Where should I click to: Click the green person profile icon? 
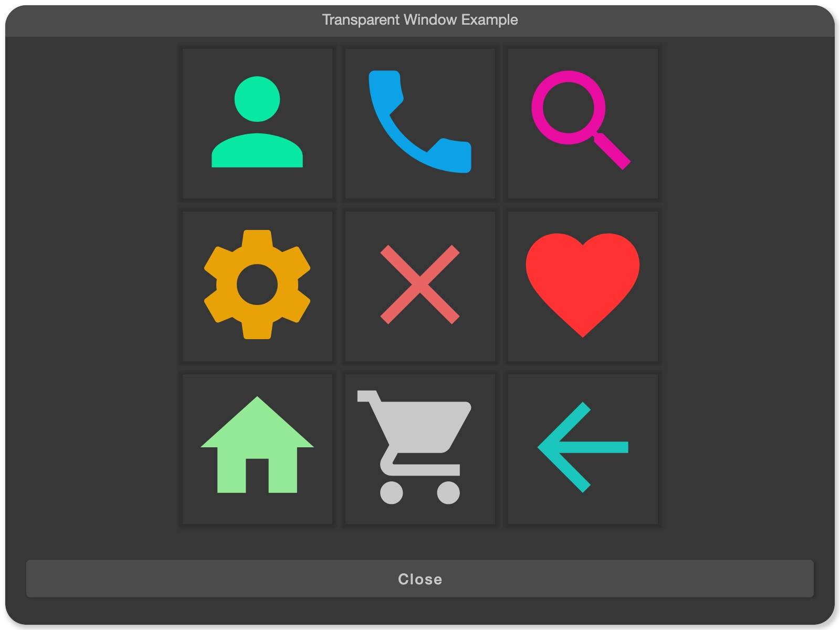click(x=257, y=122)
